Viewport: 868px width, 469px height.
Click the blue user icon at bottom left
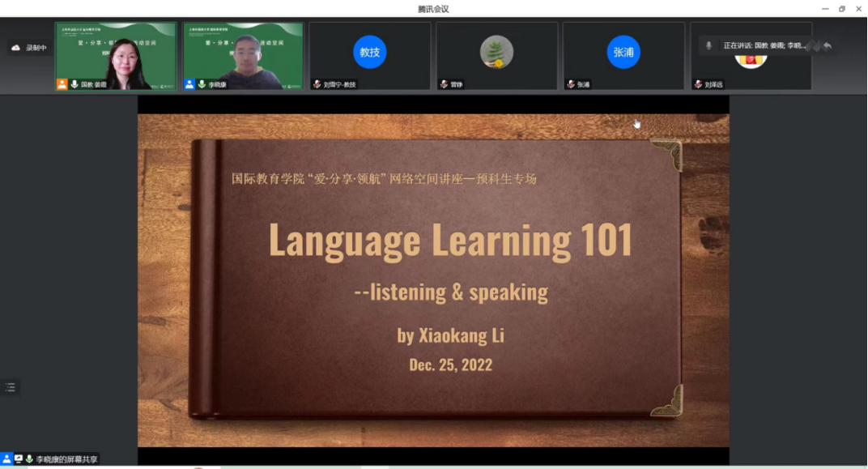coord(6,459)
